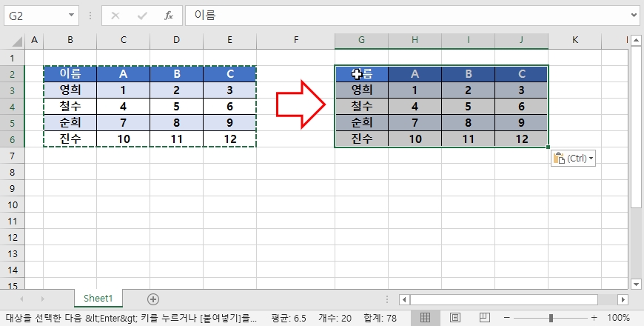Click the zoom out minus button
Screen dimensions: 644x326
point(507,318)
